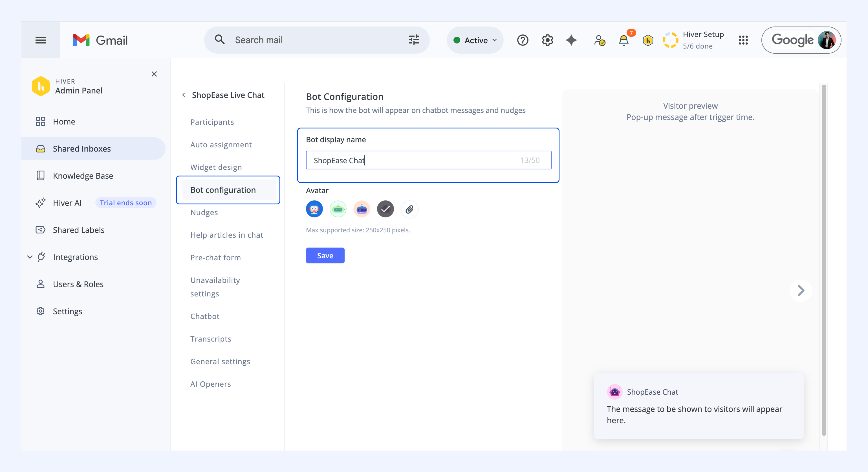Open Chatbot settings tab
The width and height of the screenshot is (868, 472).
(x=205, y=316)
